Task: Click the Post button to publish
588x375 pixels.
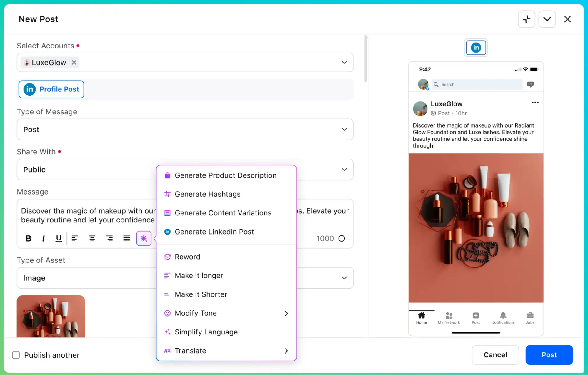Action: coord(549,355)
